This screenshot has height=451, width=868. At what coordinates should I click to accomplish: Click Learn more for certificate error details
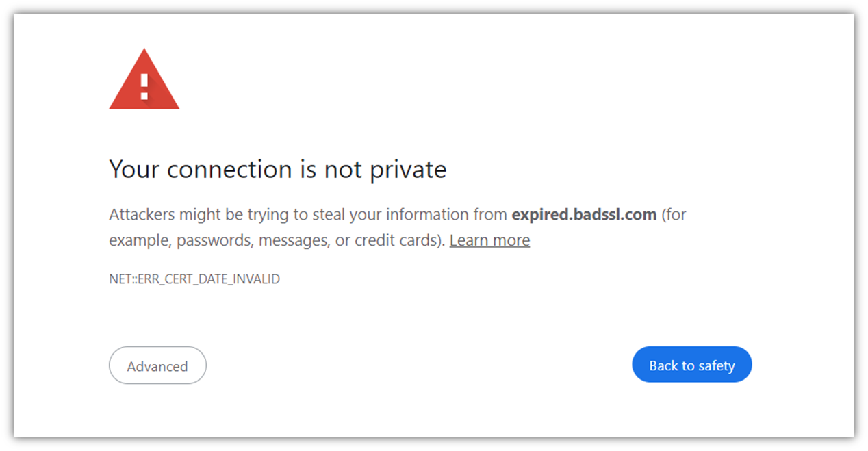[489, 240]
